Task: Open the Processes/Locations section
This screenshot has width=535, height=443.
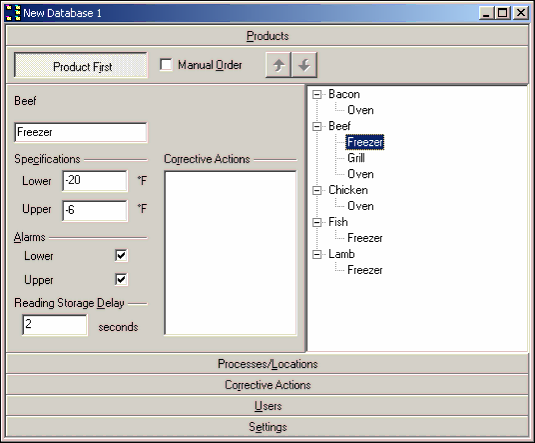Action: (267, 364)
